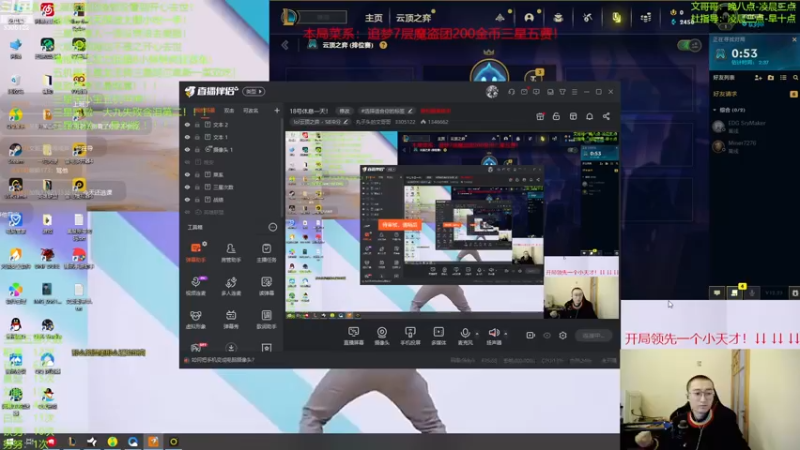The image size is (800, 450).
Task: Open 主播任务 tool icon
Action: coord(266,253)
